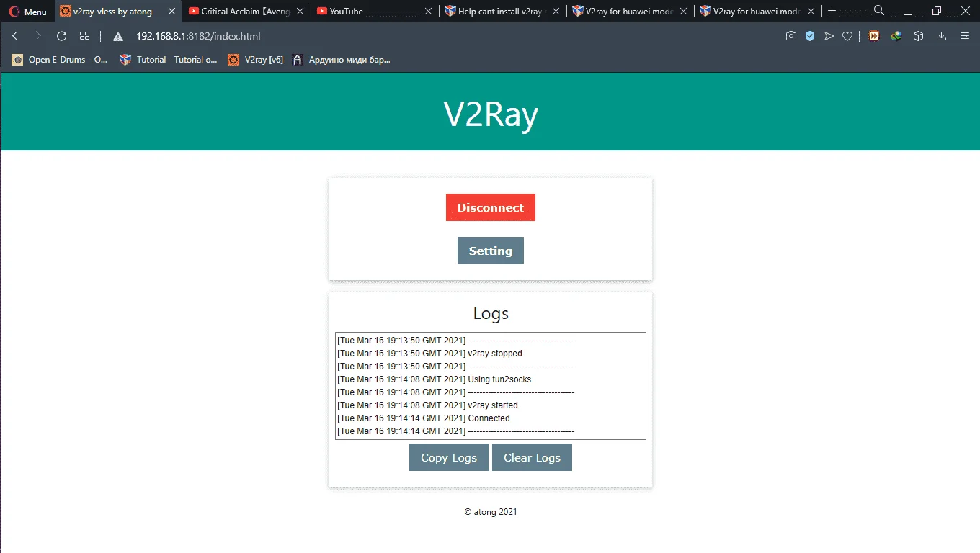
Task: Restore down the Opera browser window
Action: 937,11
